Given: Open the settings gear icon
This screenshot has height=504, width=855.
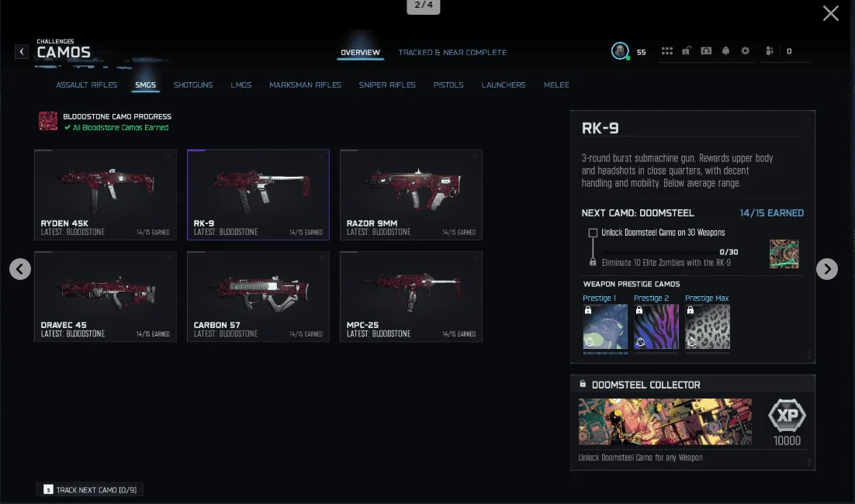Looking at the screenshot, I should coord(746,51).
